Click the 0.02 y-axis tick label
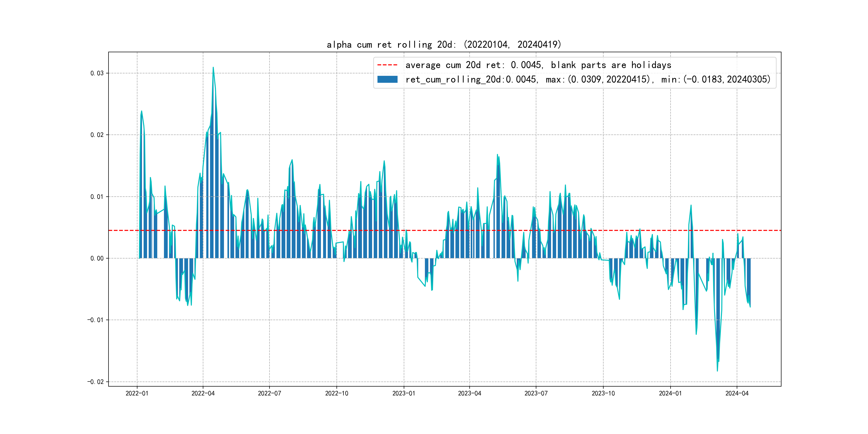The height and width of the screenshot is (434, 868). [x=97, y=135]
